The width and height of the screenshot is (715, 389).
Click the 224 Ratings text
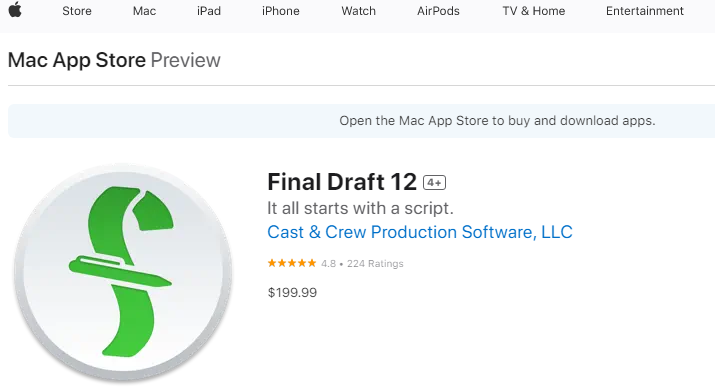tap(375, 264)
